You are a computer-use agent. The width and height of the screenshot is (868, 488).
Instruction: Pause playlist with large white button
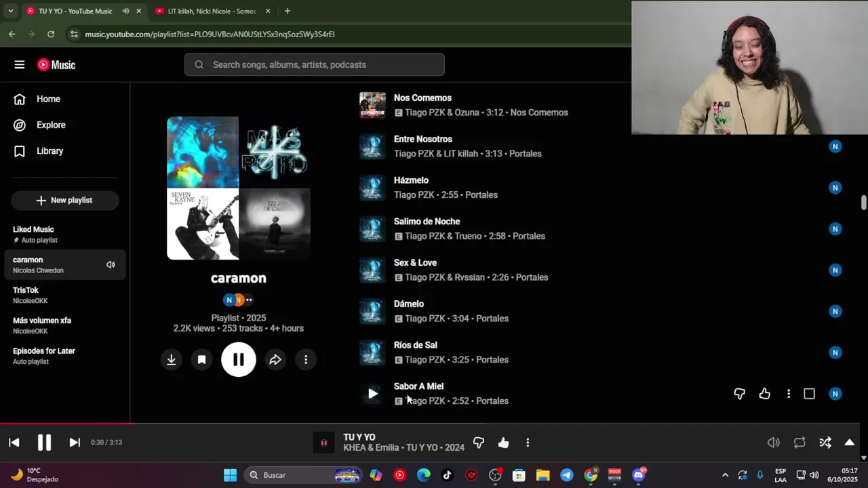[x=239, y=360]
